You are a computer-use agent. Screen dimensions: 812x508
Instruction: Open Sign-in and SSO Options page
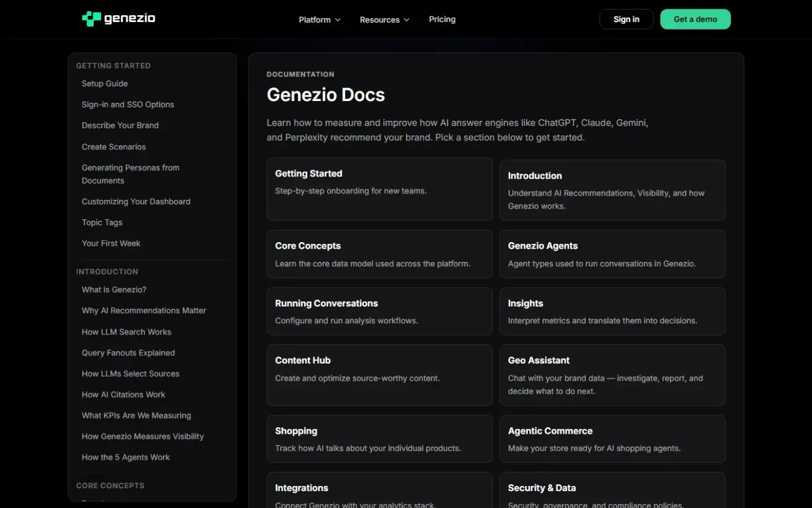tap(128, 105)
